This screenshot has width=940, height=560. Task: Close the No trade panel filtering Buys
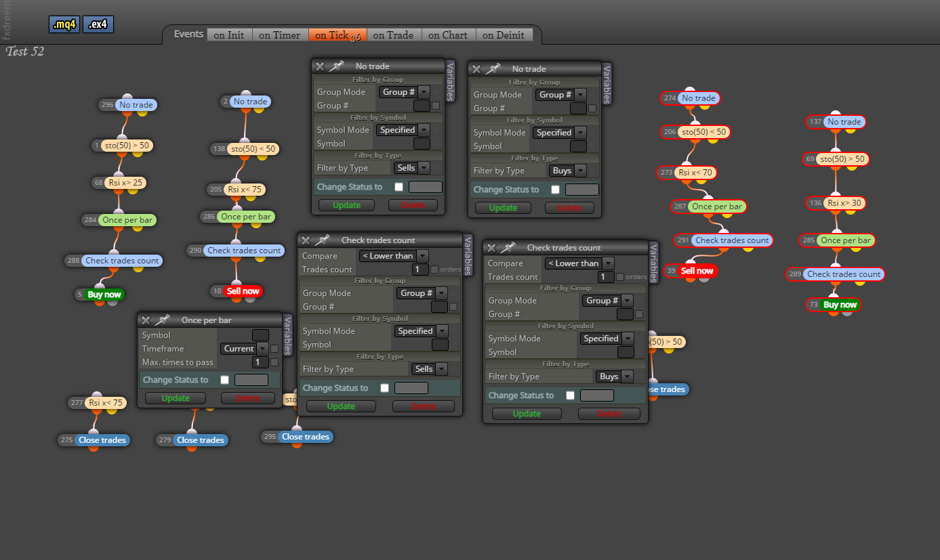(476, 69)
